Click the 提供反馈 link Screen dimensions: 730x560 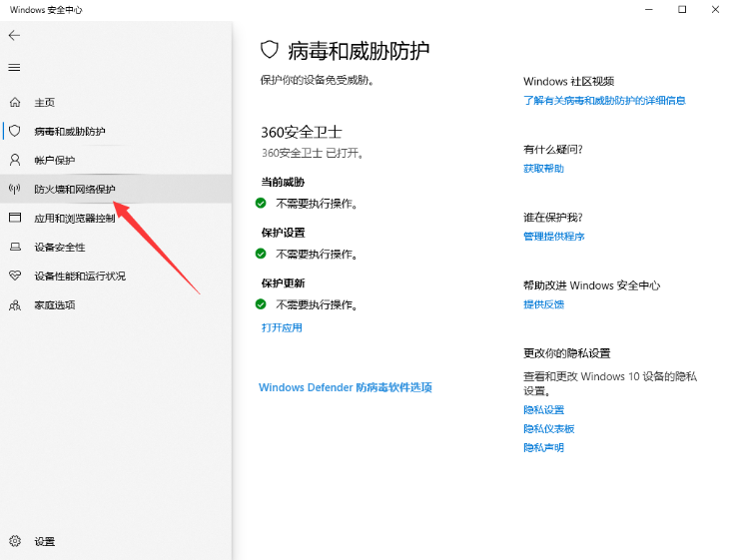(543, 304)
